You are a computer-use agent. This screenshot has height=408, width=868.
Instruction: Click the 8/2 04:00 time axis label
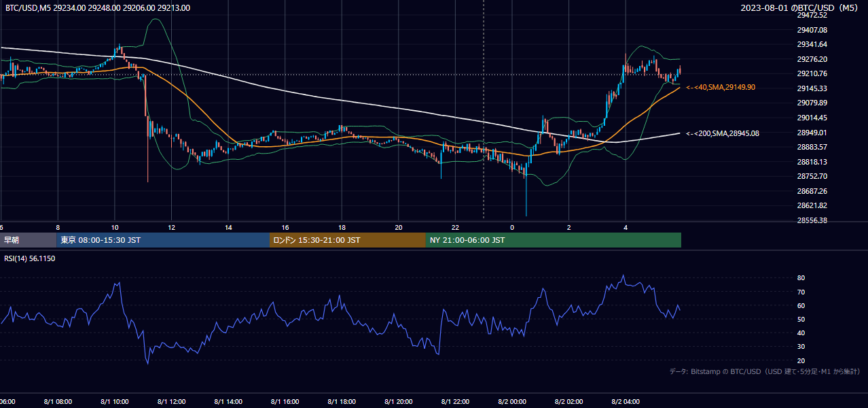pyautogui.click(x=626, y=402)
